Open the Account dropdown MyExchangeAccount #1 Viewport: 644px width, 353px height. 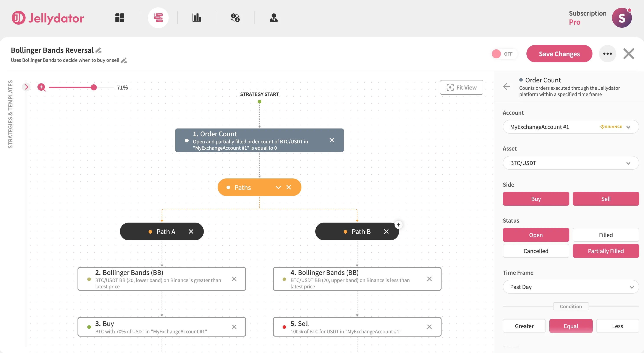tap(571, 127)
